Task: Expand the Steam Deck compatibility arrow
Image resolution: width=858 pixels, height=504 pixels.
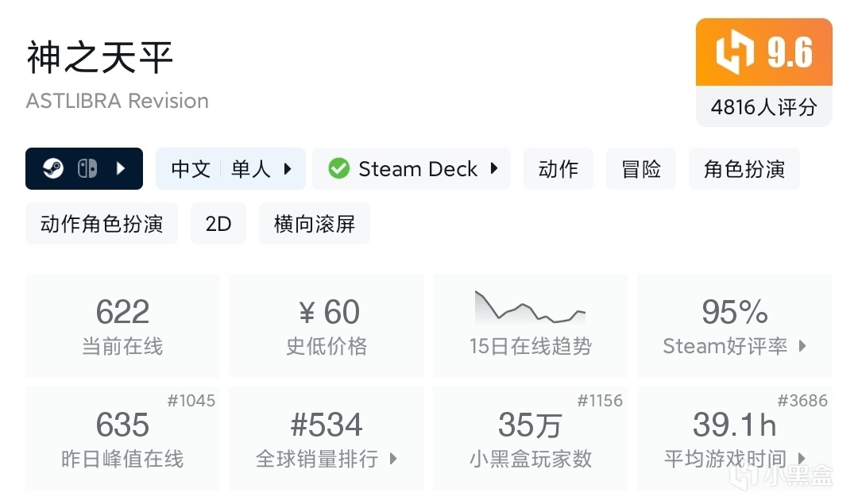Action: pyautogui.click(x=494, y=169)
